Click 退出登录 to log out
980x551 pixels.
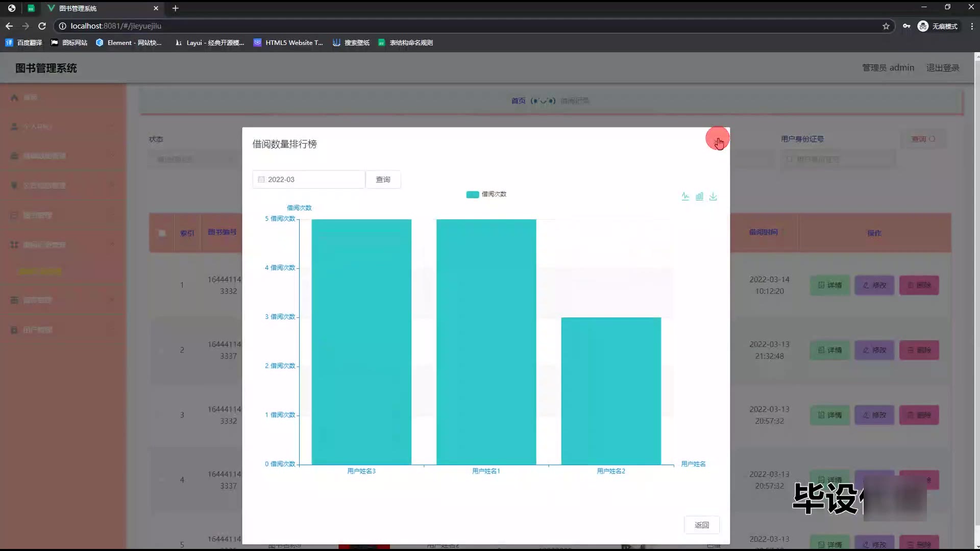point(943,68)
